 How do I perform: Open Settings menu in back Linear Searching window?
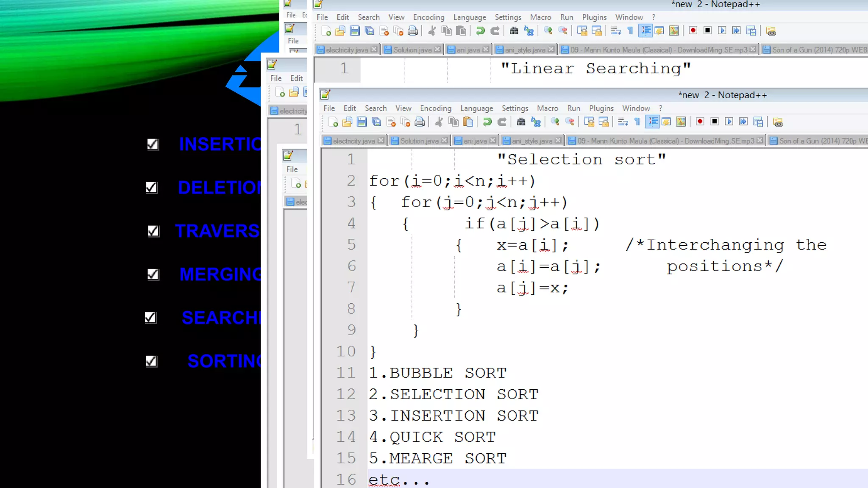point(508,17)
